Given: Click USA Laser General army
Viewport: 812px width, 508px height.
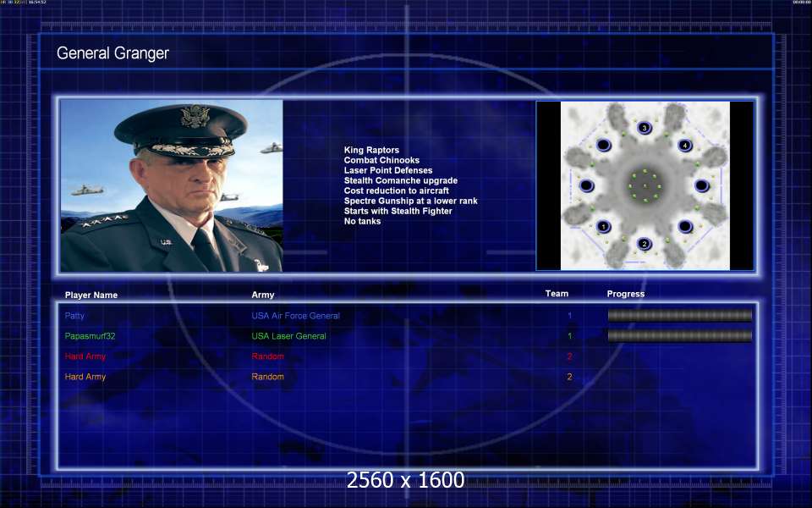Looking at the screenshot, I should [x=289, y=336].
